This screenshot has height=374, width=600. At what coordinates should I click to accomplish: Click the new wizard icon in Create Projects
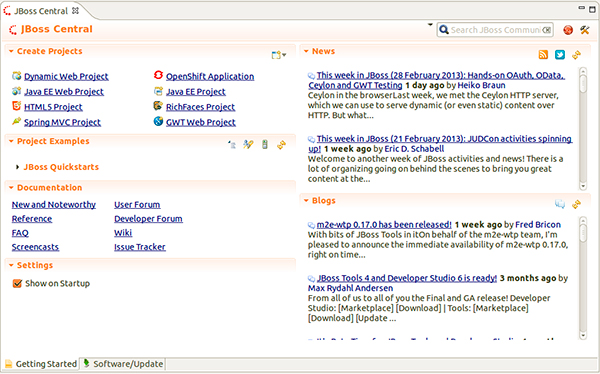276,55
